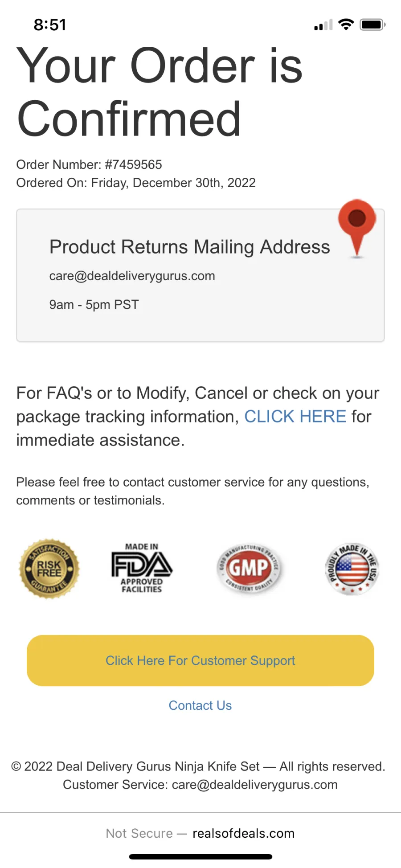Screen dimensions: 401x868
Task: Tap the GMP quality seal
Action: point(250,568)
